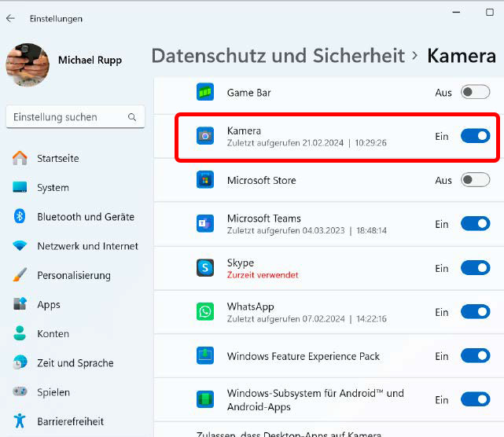Disable WhatsApp camera access toggle
504x437 pixels.
point(476,312)
